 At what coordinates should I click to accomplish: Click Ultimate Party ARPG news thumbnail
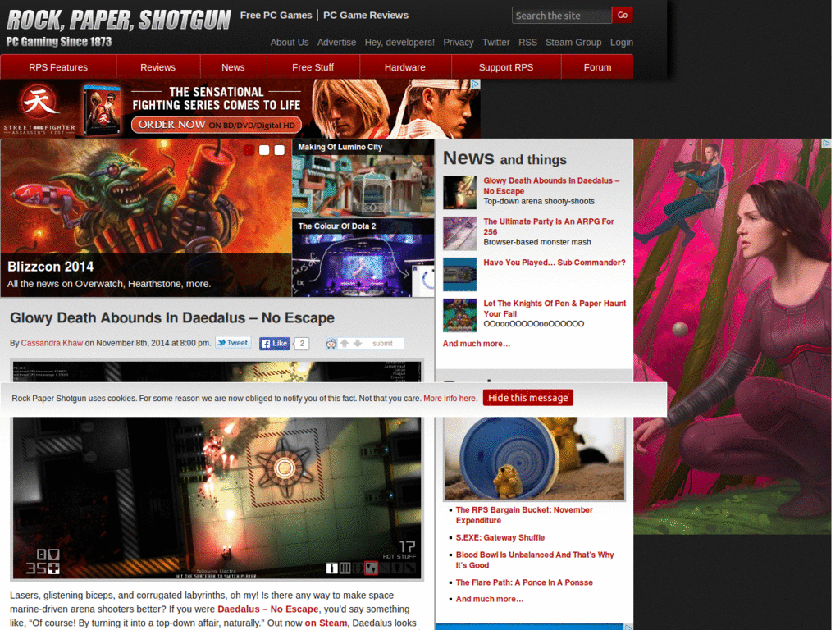point(459,234)
